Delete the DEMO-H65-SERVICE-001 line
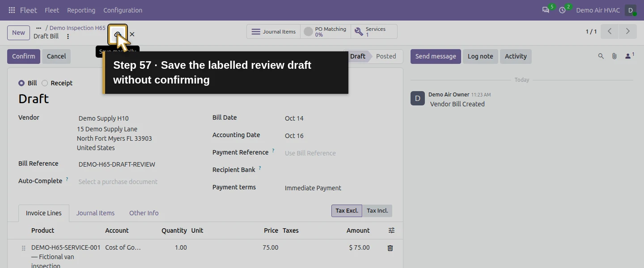 click(x=390, y=248)
